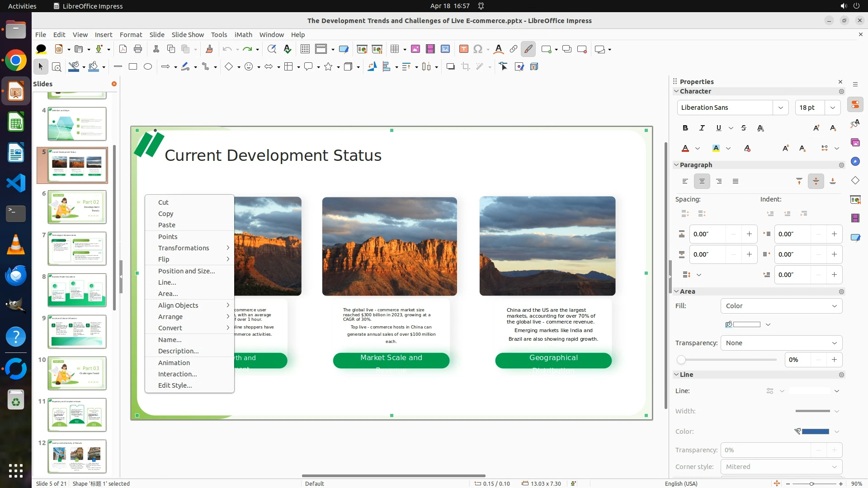
Task: Collapse the Paragraph section
Action: click(677, 165)
